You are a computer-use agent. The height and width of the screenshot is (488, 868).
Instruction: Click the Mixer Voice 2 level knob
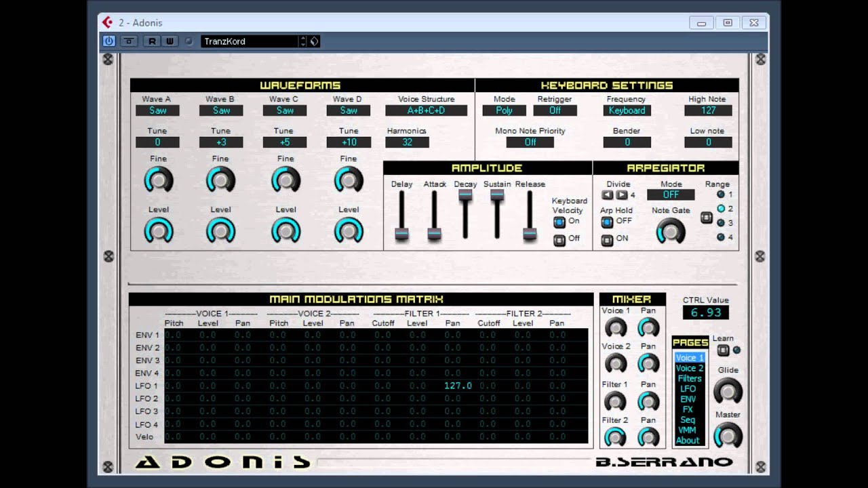tap(615, 363)
